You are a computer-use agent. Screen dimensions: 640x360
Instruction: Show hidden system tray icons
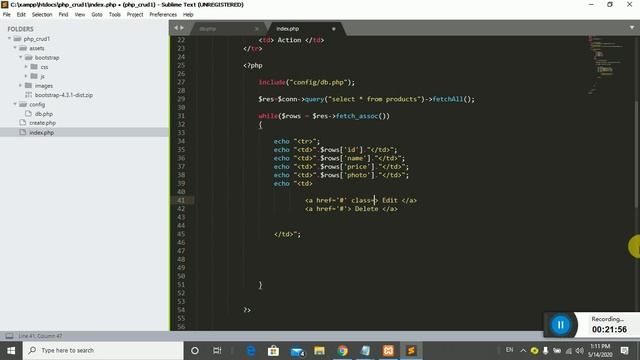pos(523,350)
